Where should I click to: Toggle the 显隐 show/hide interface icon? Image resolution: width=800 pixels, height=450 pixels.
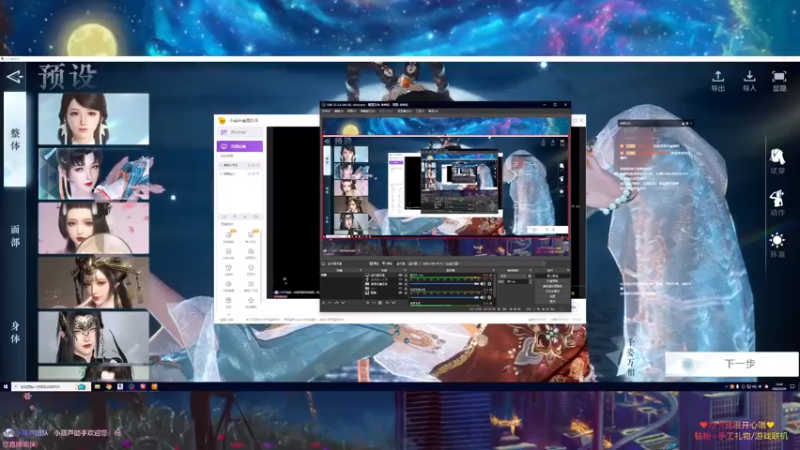pyautogui.click(x=779, y=81)
